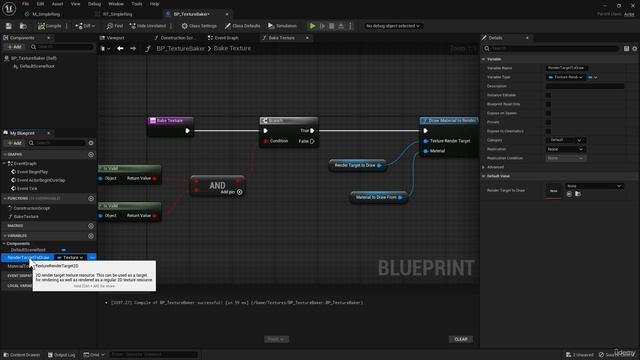Switch to the Event Graph tab

(226, 38)
